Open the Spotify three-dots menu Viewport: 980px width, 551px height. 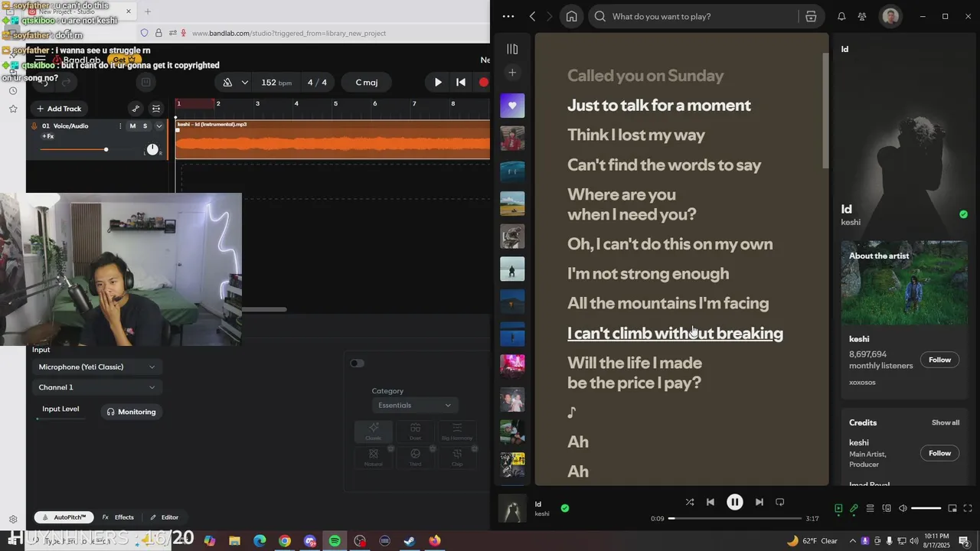point(508,16)
